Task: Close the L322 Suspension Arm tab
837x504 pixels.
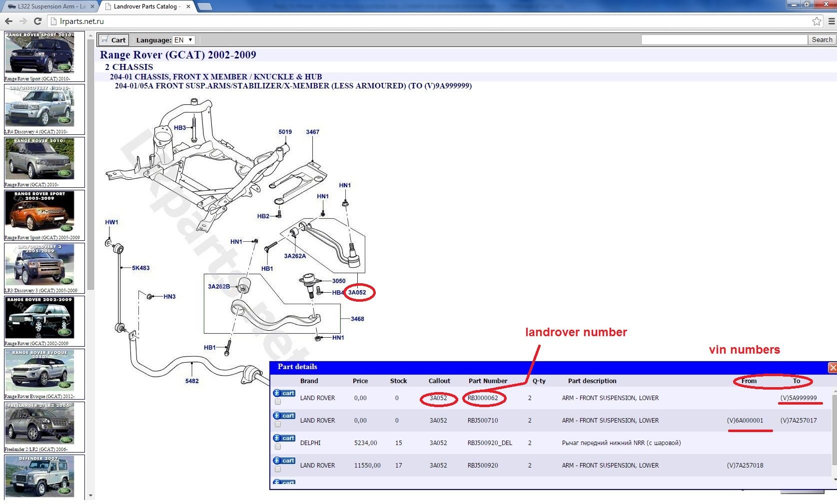Action: [x=92, y=6]
